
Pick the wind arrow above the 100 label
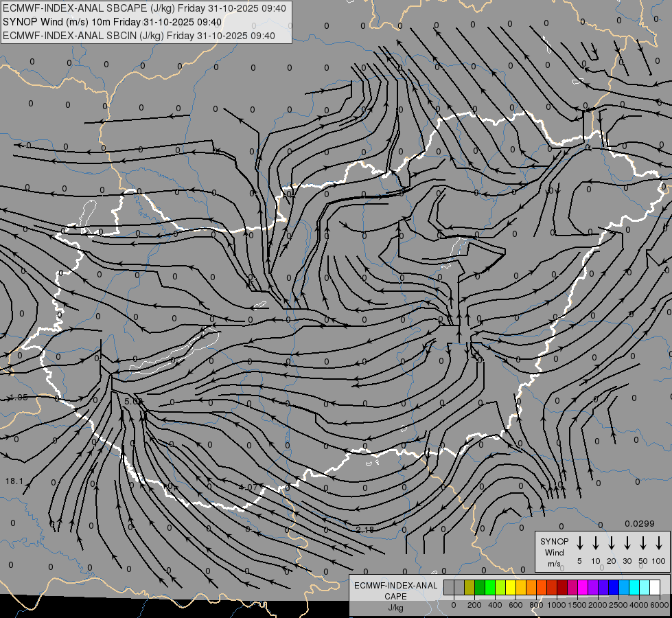pos(659,542)
